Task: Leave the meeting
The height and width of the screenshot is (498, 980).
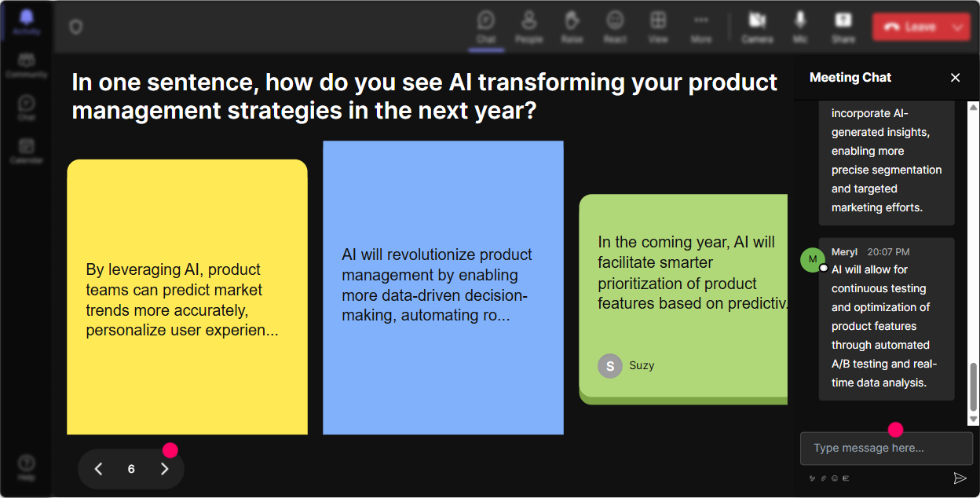Action: pyautogui.click(x=910, y=27)
